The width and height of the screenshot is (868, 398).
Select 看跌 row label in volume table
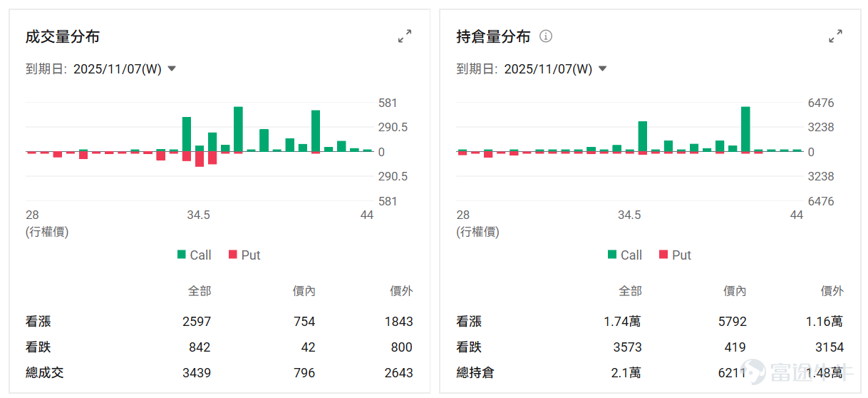[x=38, y=347]
